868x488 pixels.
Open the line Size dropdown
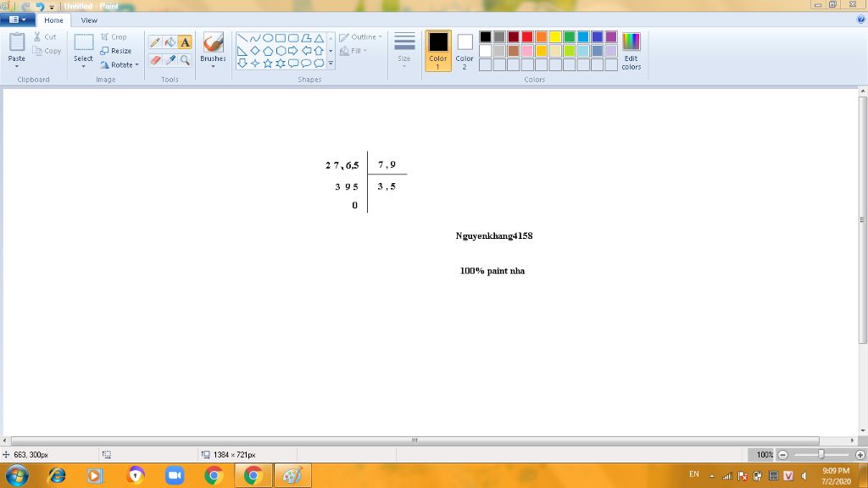404,51
